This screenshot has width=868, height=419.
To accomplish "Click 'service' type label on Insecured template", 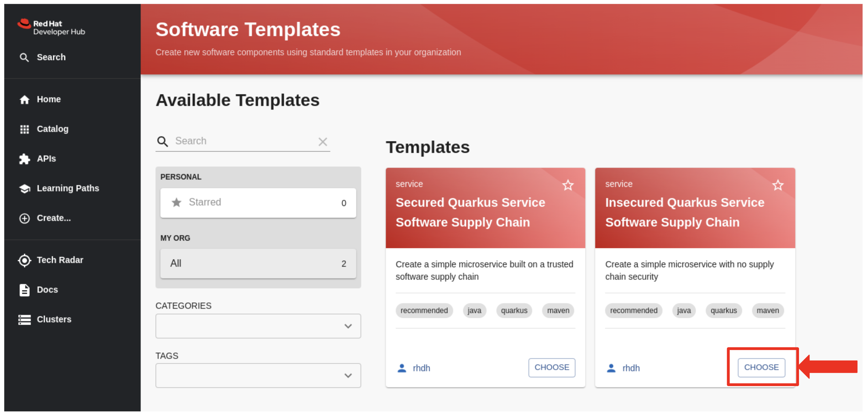I will (x=619, y=184).
